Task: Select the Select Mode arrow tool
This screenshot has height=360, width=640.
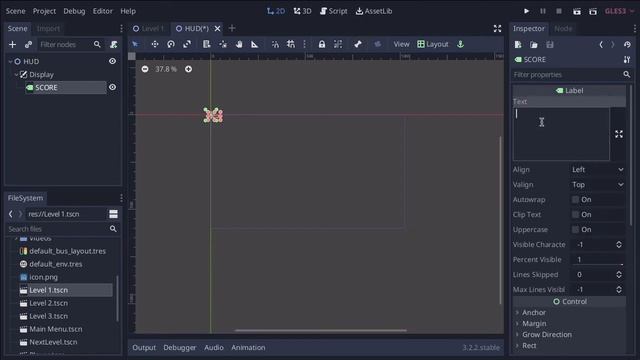Action: tap(136, 44)
